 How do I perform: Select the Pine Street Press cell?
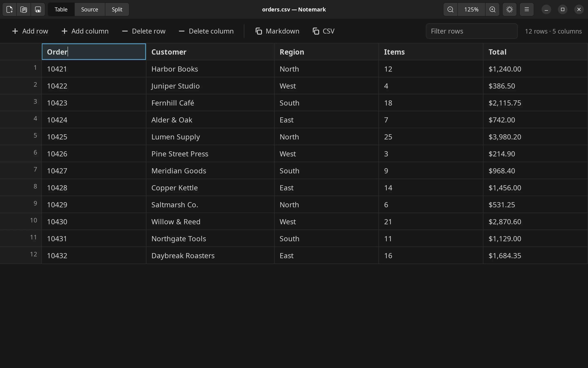(x=210, y=154)
